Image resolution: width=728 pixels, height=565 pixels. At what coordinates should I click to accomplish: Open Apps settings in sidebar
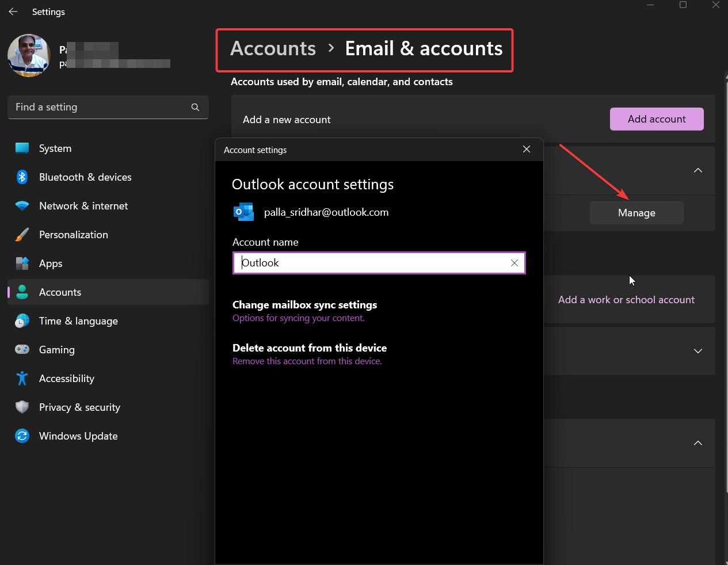(108, 264)
